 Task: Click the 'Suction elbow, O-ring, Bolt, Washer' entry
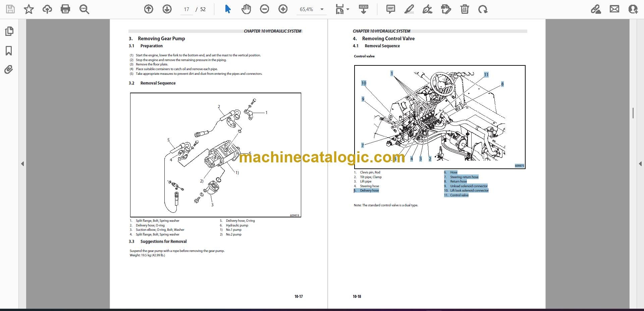(x=160, y=230)
